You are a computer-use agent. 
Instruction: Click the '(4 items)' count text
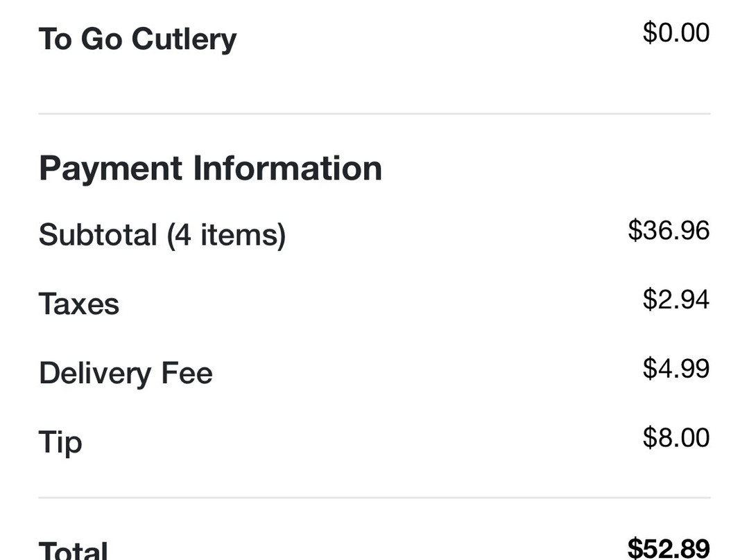click(x=226, y=234)
